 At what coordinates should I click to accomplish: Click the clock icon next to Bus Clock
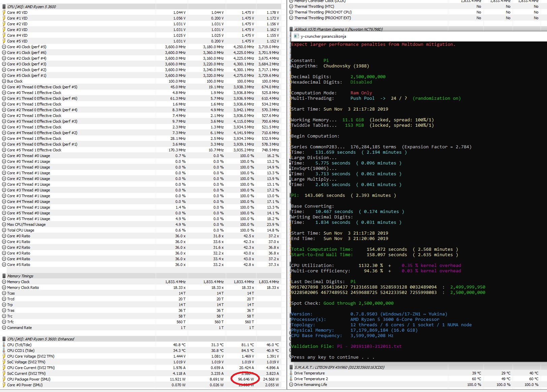tap(4, 81)
